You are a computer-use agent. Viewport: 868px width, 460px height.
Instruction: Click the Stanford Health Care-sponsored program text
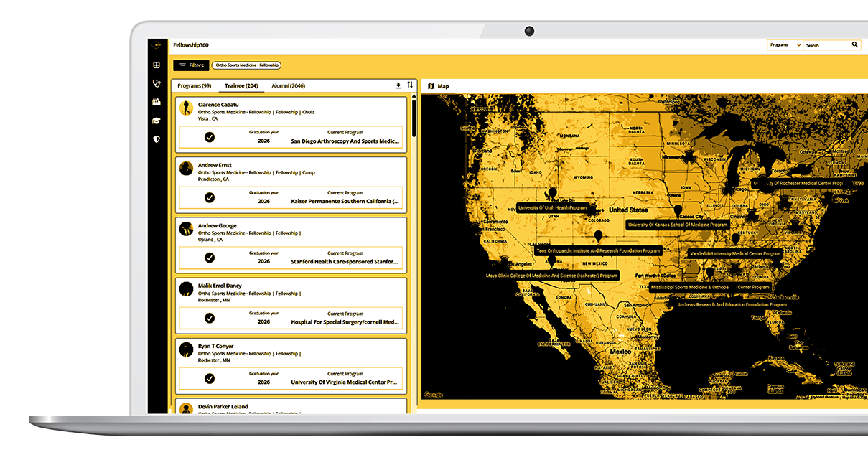(345, 262)
